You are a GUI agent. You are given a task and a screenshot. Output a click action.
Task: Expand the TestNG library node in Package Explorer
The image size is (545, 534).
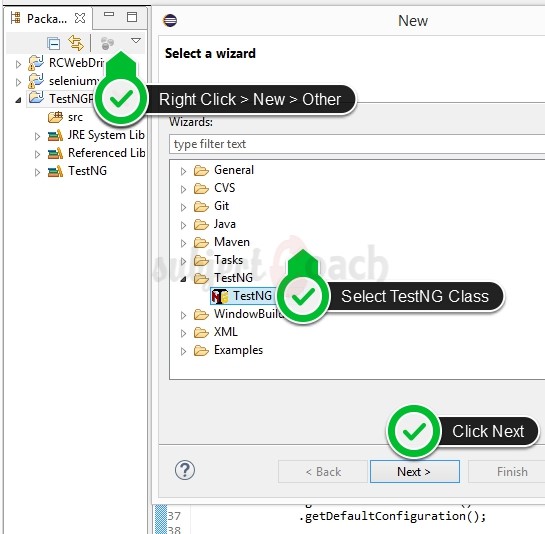(x=37, y=172)
